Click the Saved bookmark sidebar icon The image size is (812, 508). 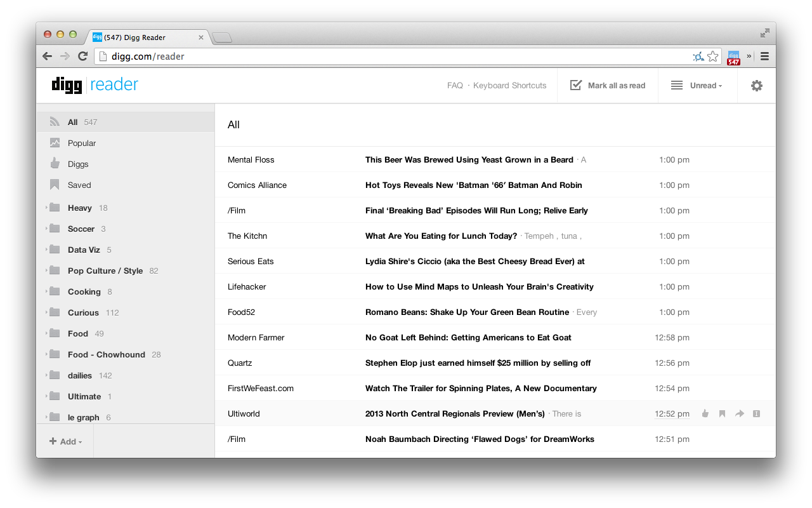tap(55, 185)
